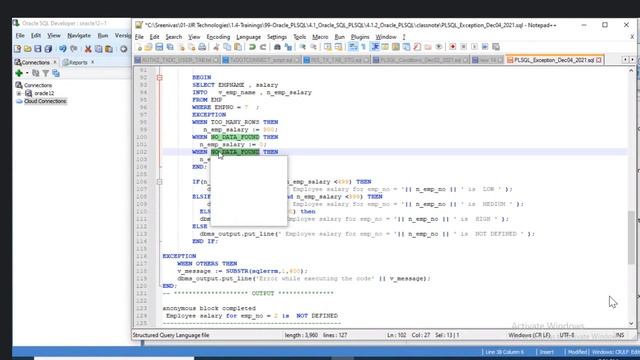Click Save icon in Notepad++ toolbar
Screen dimensions: 640x360
point(159,47)
